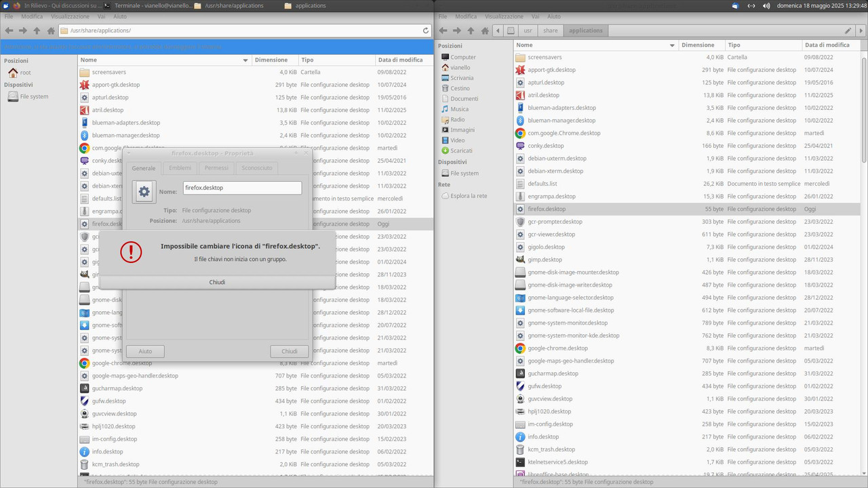
Task: Go forward in the left file manager window
Action: [x=22, y=30]
